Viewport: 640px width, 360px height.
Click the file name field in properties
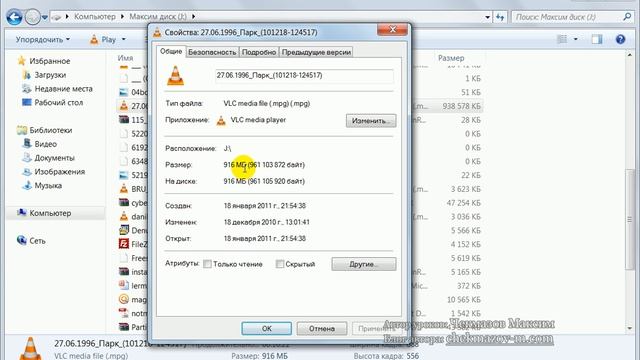pyautogui.click(x=304, y=76)
